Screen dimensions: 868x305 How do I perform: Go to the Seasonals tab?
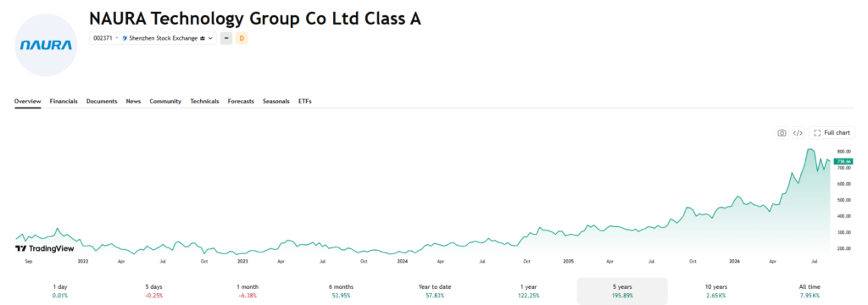pos(276,102)
